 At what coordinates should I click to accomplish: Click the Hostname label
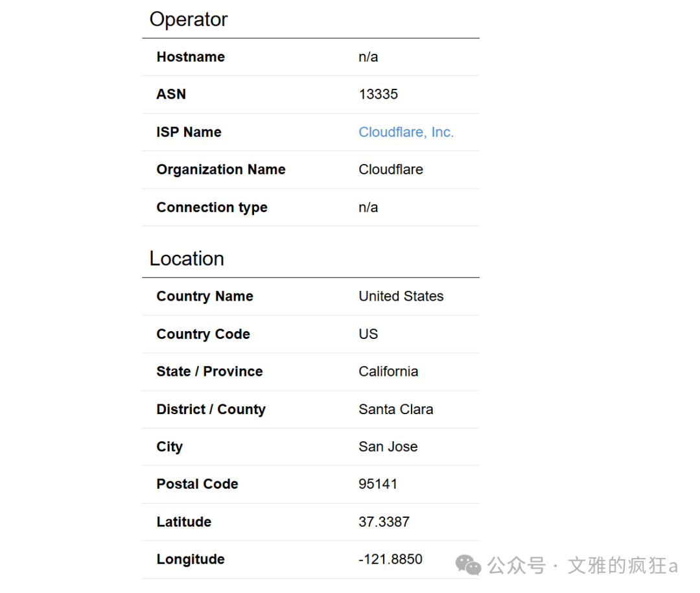coord(191,57)
